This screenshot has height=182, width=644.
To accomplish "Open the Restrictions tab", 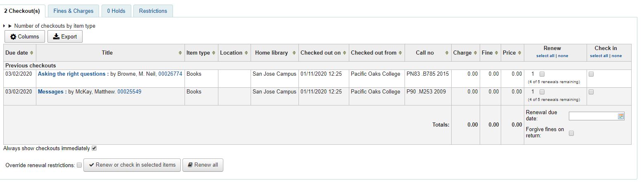I will tap(153, 11).
